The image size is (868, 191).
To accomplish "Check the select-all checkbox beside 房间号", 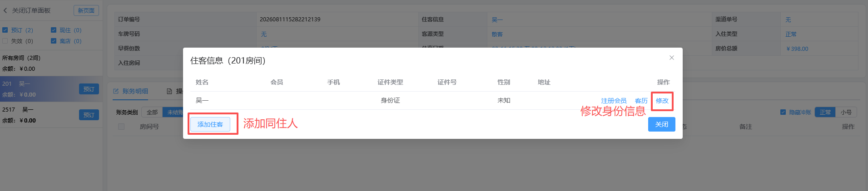I will (x=121, y=127).
